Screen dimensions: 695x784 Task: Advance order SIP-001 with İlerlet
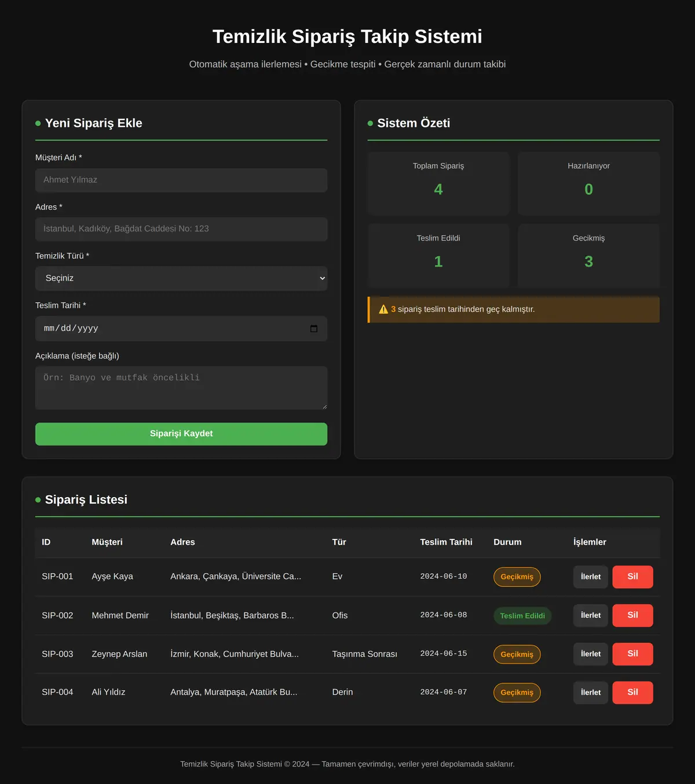tap(591, 577)
